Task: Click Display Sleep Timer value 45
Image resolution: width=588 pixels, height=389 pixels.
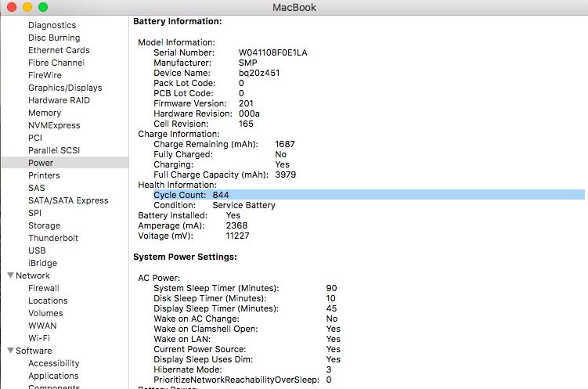Action: tap(331, 308)
